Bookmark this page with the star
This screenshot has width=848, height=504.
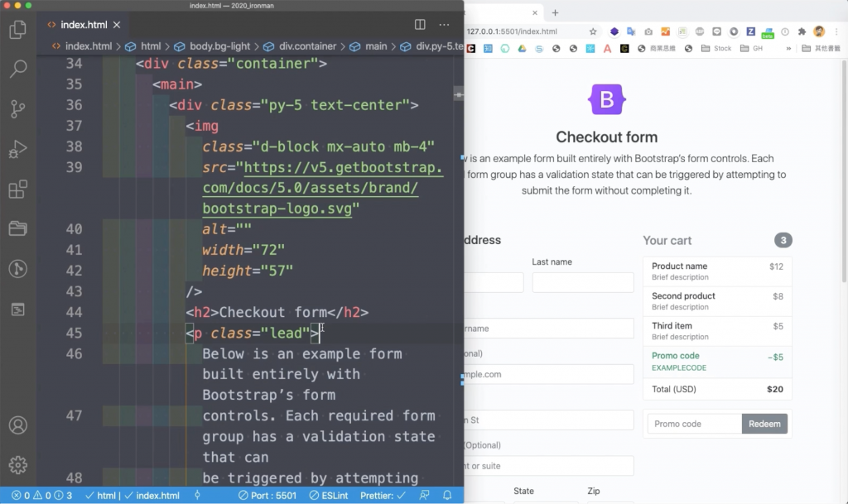[593, 31]
